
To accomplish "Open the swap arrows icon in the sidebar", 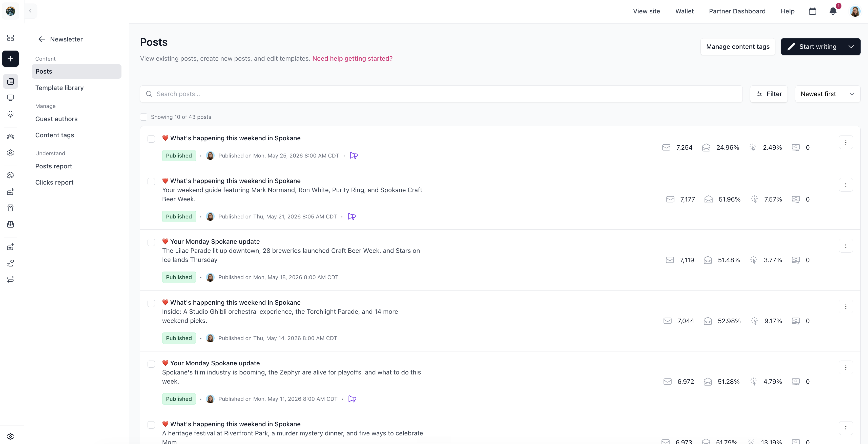I will click(x=10, y=279).
